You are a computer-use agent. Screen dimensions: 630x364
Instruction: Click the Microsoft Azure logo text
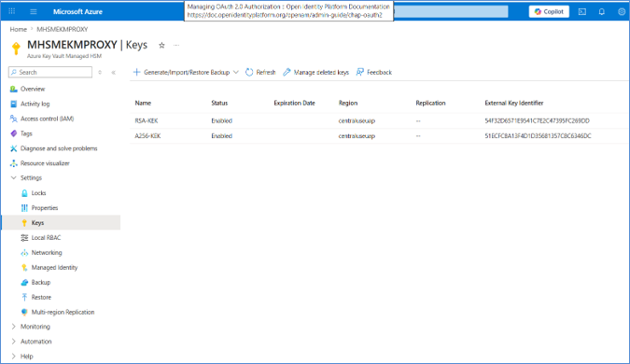tap(77, 11)
